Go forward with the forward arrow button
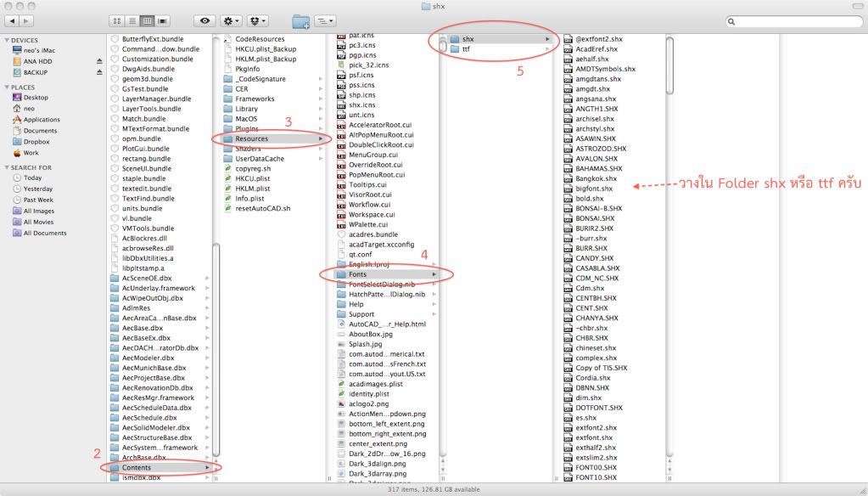 pos(26,21)
